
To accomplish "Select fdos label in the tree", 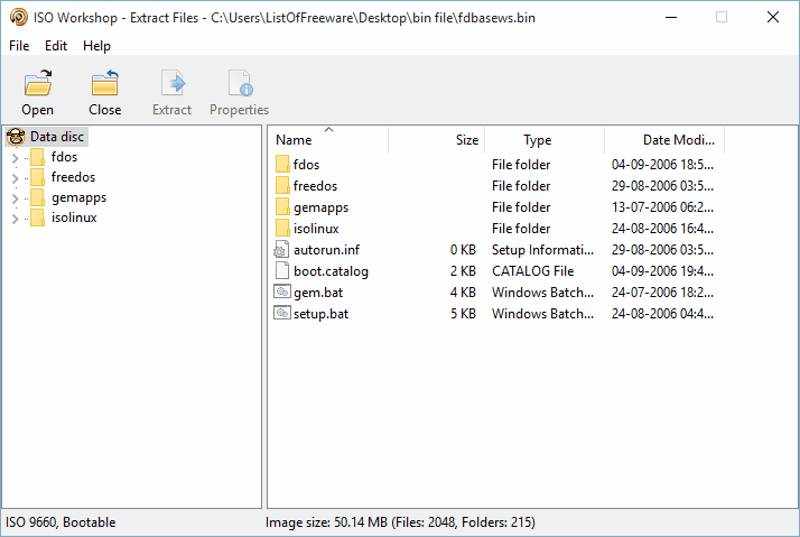I will click(x=64, y=157).
